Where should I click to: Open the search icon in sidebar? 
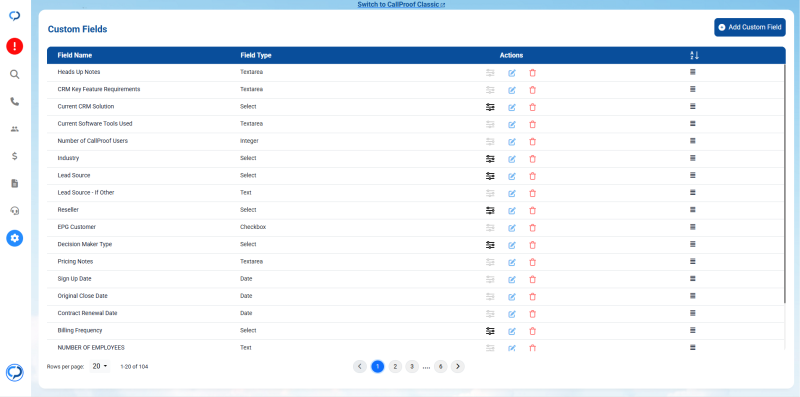click(x=14, y=75)
